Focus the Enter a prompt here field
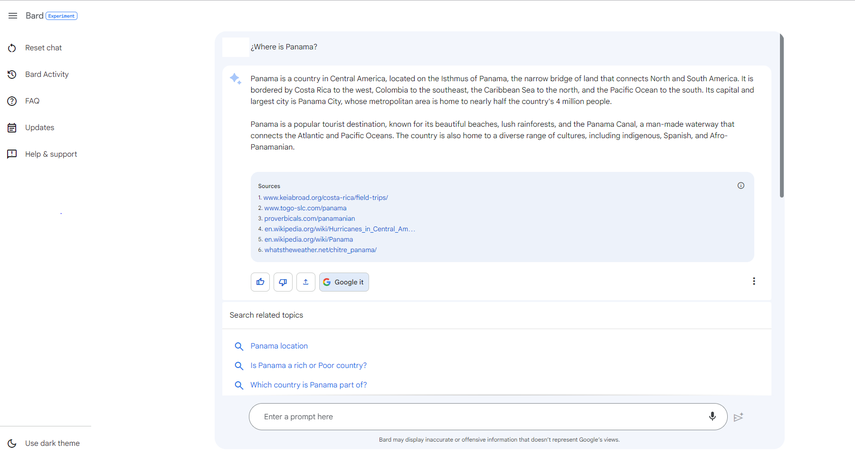Screen dimensions: 855x453 [480, 417]
